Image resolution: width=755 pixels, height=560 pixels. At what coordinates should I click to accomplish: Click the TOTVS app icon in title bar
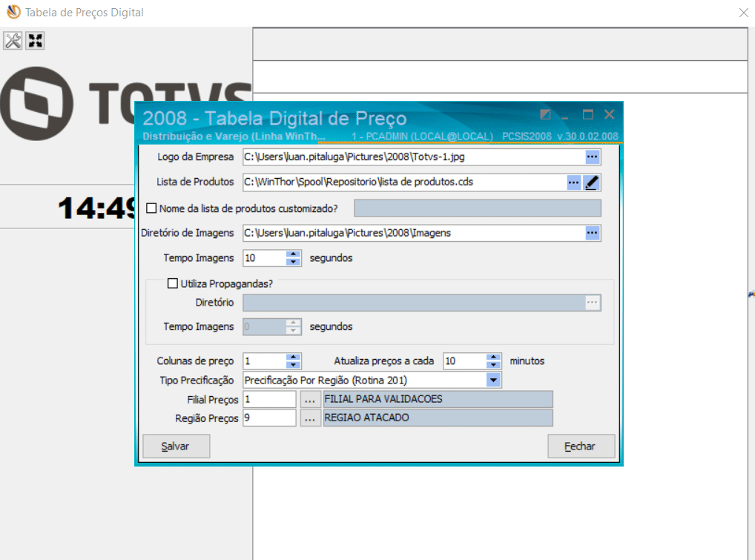pyautogui.click(x=13, y=12)
